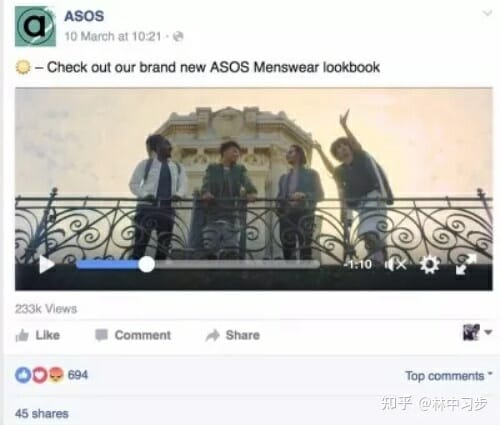Click the angry reaction icon
Image resolution: width=500 pixels, height=425 pixels.
pyautogui.click(x=56, y=375)
